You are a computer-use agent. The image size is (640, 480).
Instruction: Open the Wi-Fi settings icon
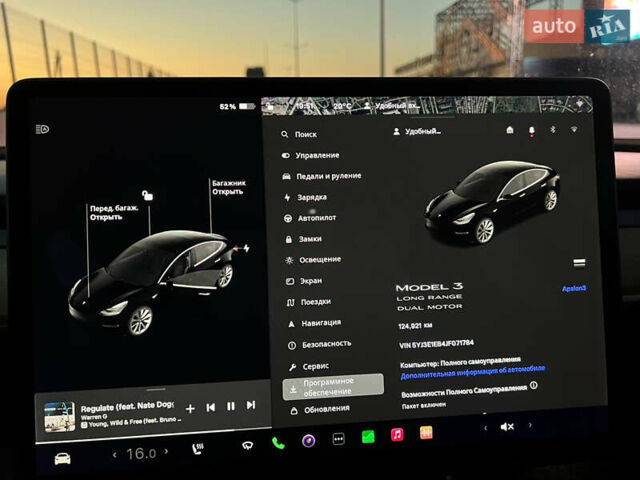(574, 129)
